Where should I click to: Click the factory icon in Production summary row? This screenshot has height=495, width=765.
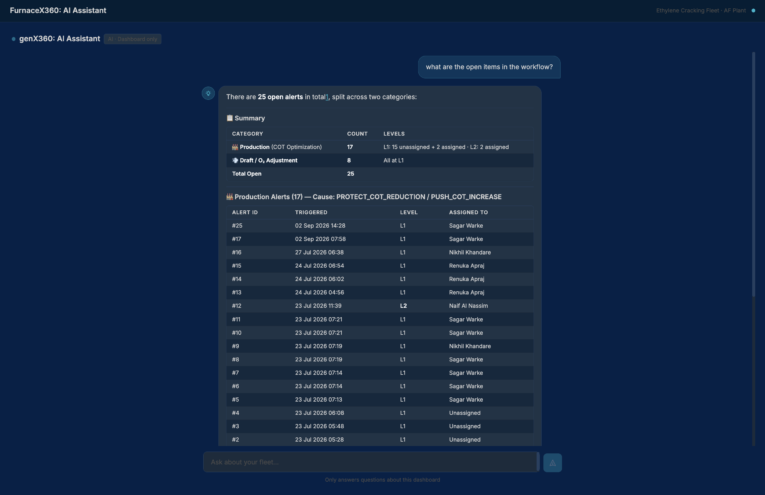235,147
